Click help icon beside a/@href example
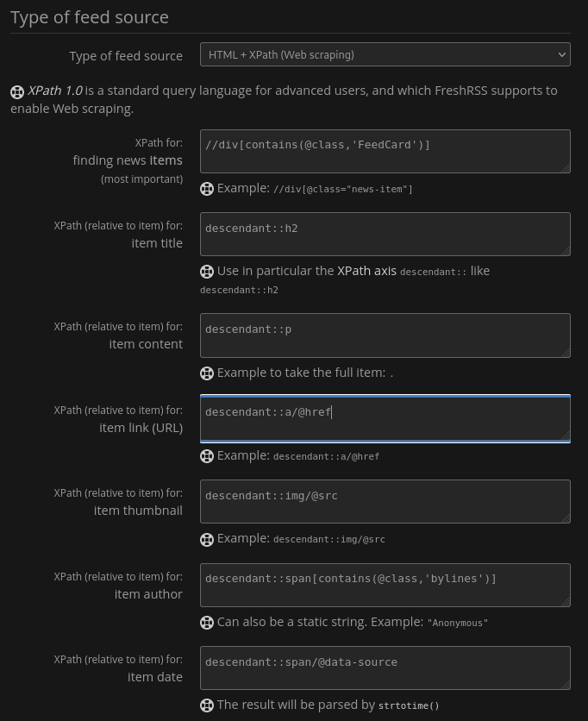 point(207,456)
